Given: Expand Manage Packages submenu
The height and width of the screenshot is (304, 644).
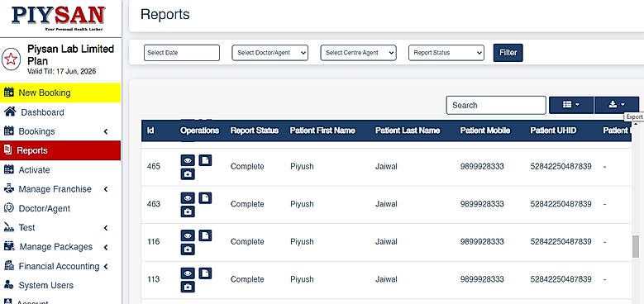Looking at the screenshot, I should click(60, 247).
